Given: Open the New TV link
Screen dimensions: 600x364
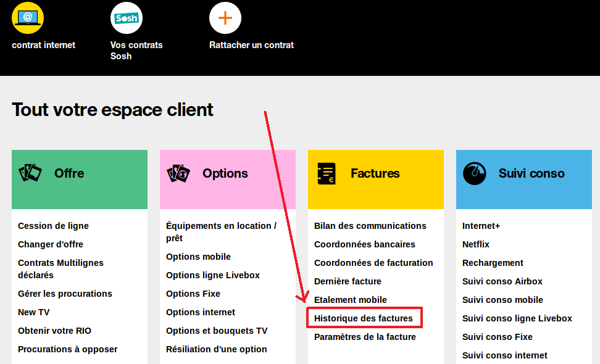Looking at the screenshot, I should click(34, 312).
